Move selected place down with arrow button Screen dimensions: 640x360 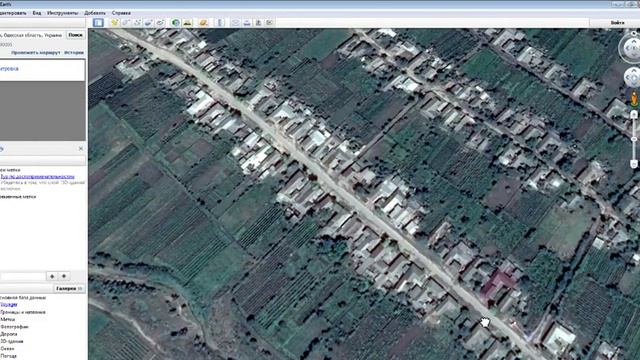pos(64,276)
